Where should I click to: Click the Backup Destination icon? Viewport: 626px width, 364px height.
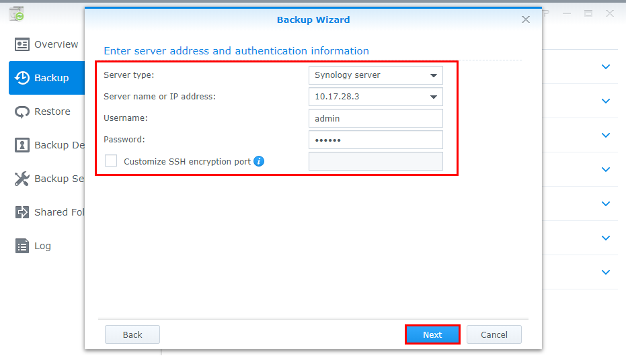(x=22, y=145)
